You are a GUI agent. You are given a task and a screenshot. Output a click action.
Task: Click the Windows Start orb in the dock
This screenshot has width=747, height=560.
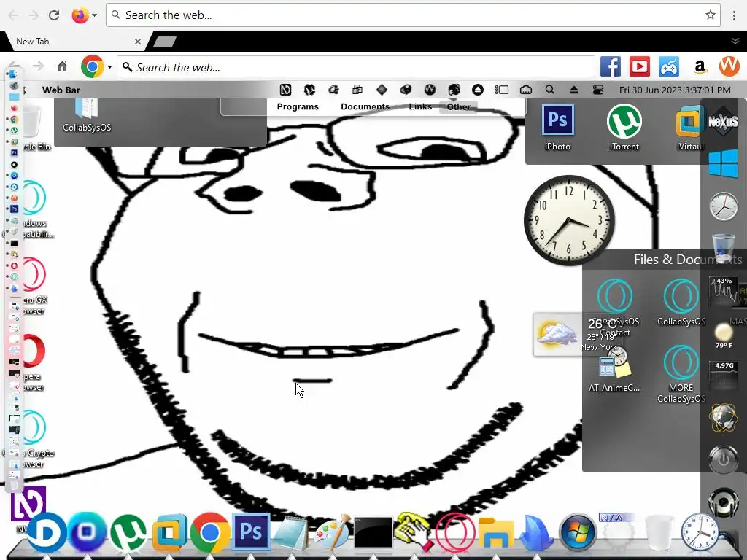[578, 532]
